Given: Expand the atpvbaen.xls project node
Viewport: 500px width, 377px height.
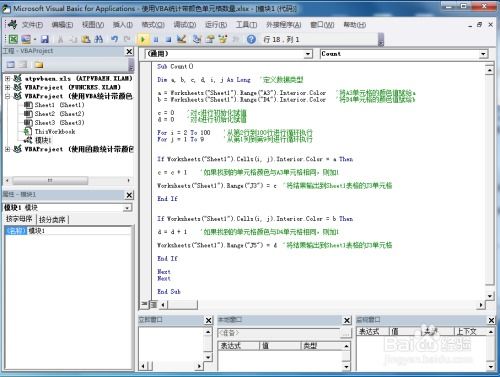Looking at the screenshot, I should pyautogui.click(x=7, y=79).
